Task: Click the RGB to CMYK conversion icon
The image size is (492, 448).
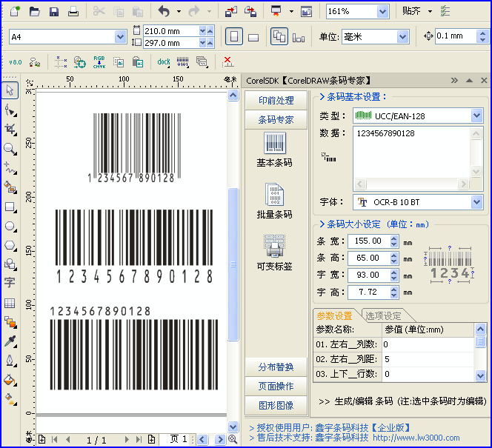Action: point(99,62)
